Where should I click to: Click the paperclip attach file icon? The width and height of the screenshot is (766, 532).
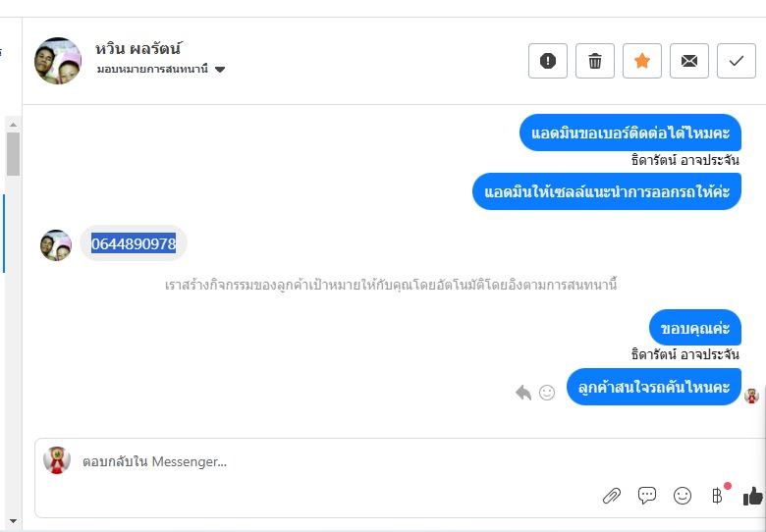pyautogui.click(x=612, y=496)
